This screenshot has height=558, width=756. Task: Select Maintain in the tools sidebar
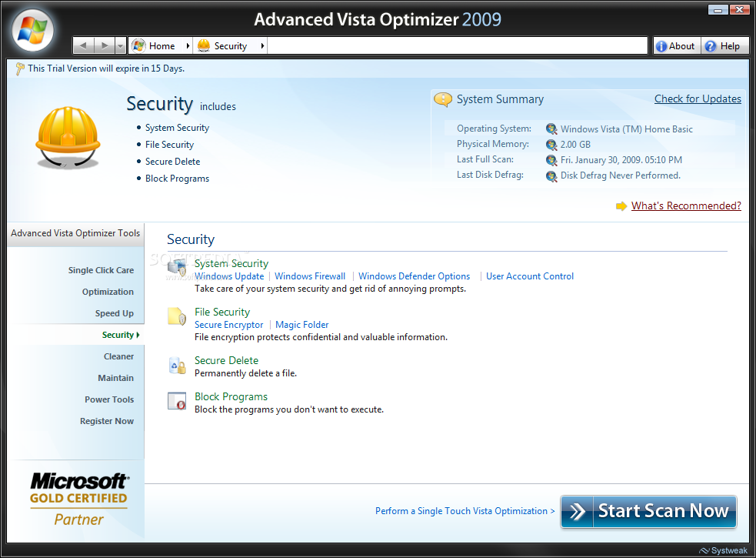(115, 378)
